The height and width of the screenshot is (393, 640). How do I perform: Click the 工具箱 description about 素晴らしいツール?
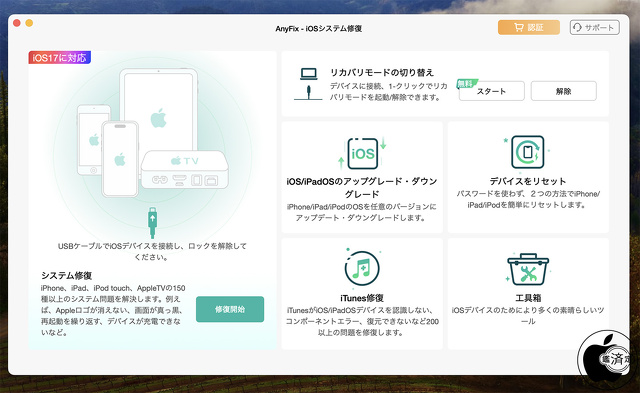click(528, 316)
